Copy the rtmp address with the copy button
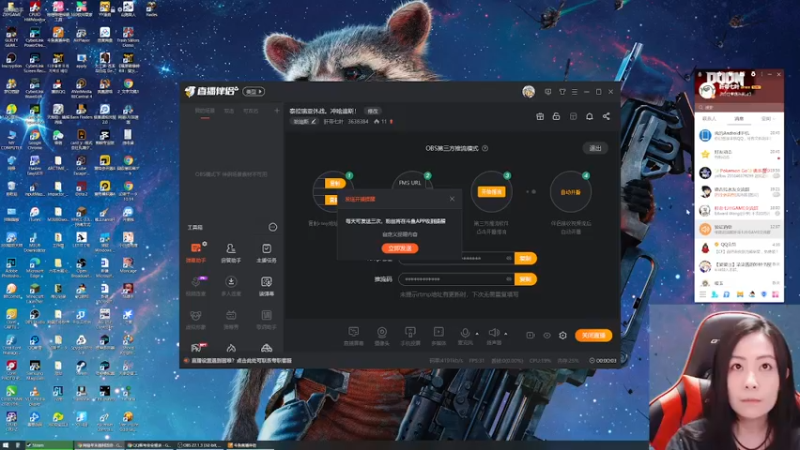The width and height of the screenshot is (800, 450). pos(526,258)
